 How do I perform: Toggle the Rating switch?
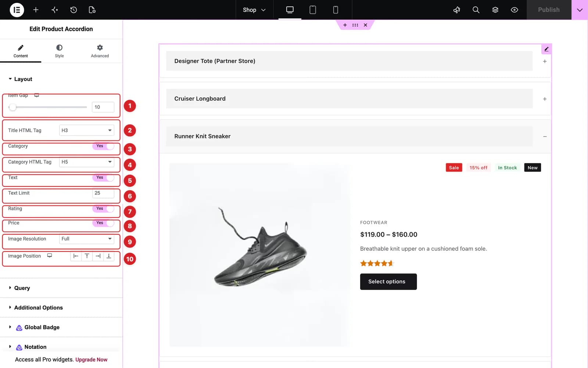point(103,209)
